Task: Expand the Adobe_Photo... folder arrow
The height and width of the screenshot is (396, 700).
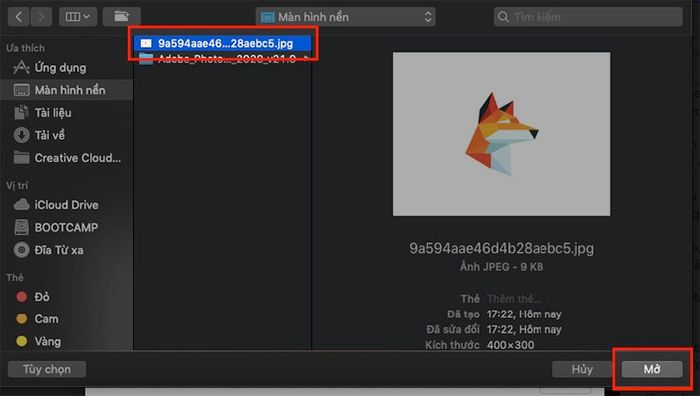Action: tap(306, 58)
